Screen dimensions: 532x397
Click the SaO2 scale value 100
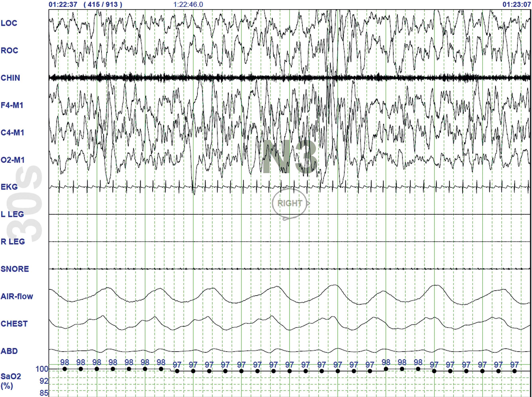[42, 369]
